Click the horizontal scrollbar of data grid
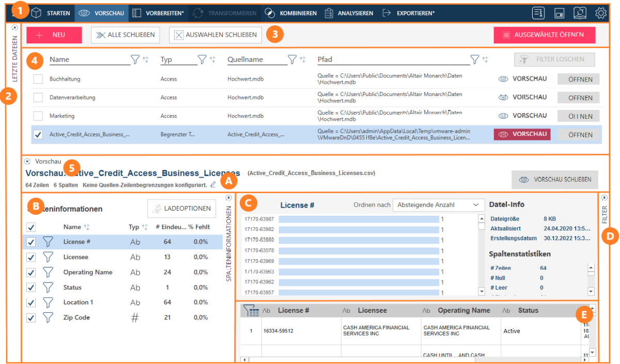 [413, 359]
